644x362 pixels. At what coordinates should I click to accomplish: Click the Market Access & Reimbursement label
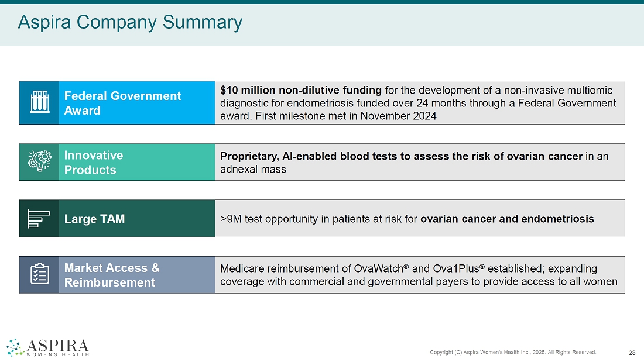coord(111,275)
